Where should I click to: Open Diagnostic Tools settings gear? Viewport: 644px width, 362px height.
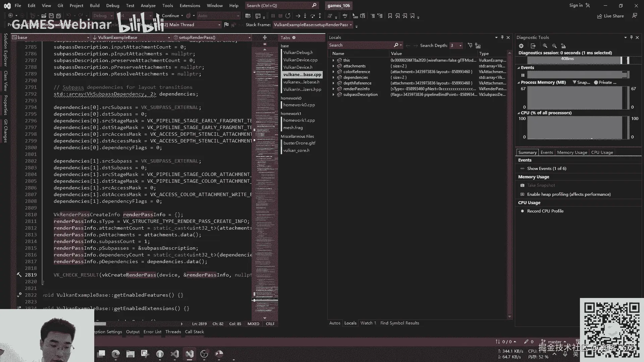click(521, 46)
